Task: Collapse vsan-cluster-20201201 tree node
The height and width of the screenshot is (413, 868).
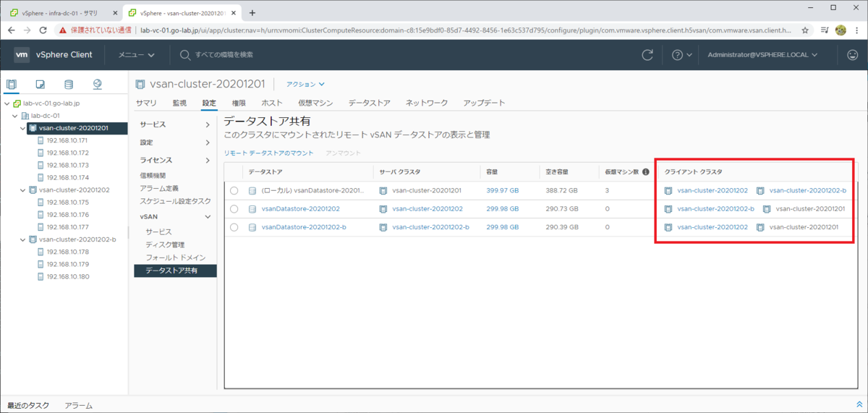Action: point(22,128)
